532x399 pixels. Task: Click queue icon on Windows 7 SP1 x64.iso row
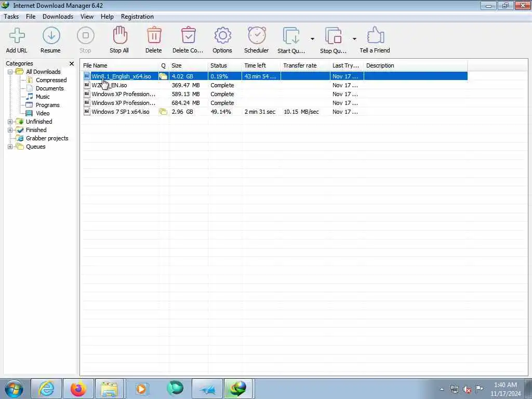pos(163,112)
